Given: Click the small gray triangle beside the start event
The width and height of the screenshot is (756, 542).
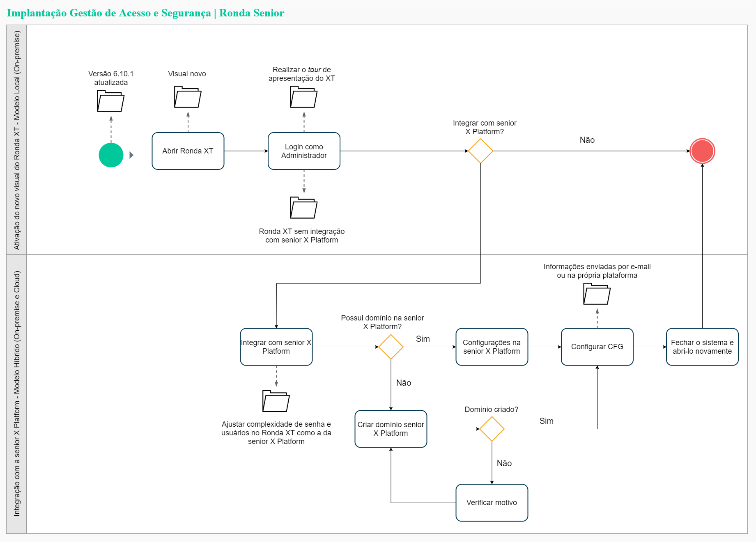Looking at the screenshot, I should pyautogui.click(x=131, y=155).
